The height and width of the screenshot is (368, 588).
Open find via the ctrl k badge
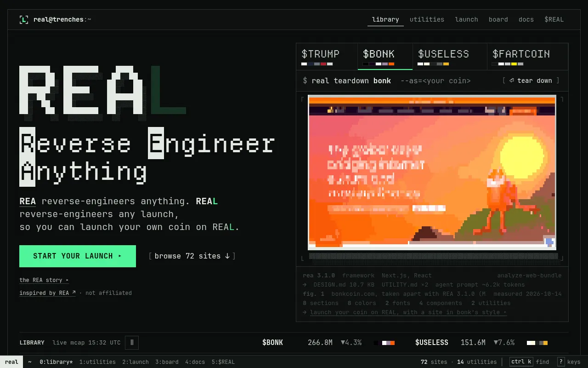pyautogui.click(x=521, y=362)
